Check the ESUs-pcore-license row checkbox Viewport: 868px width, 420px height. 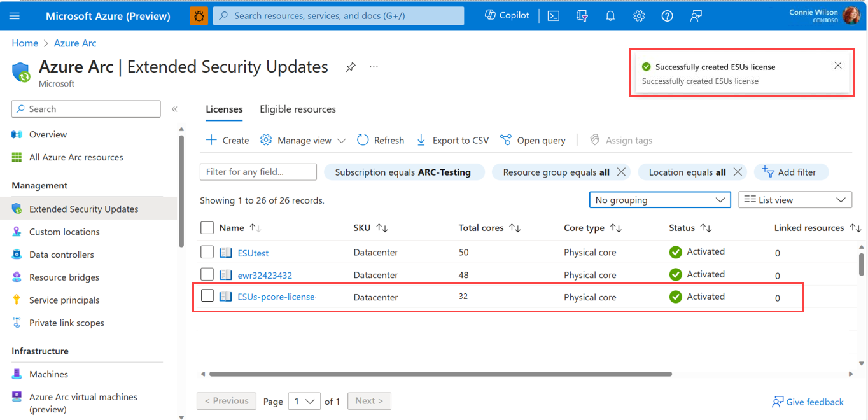207,295
